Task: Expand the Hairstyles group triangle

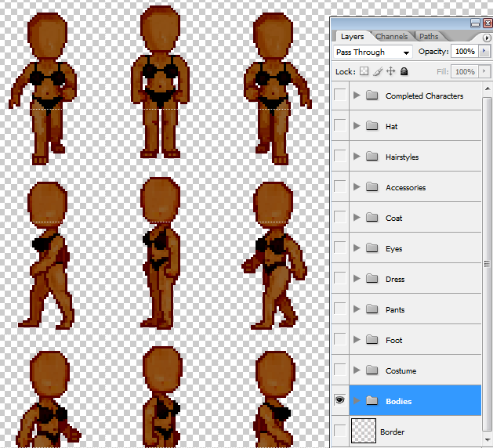Action: coord(357,156)
